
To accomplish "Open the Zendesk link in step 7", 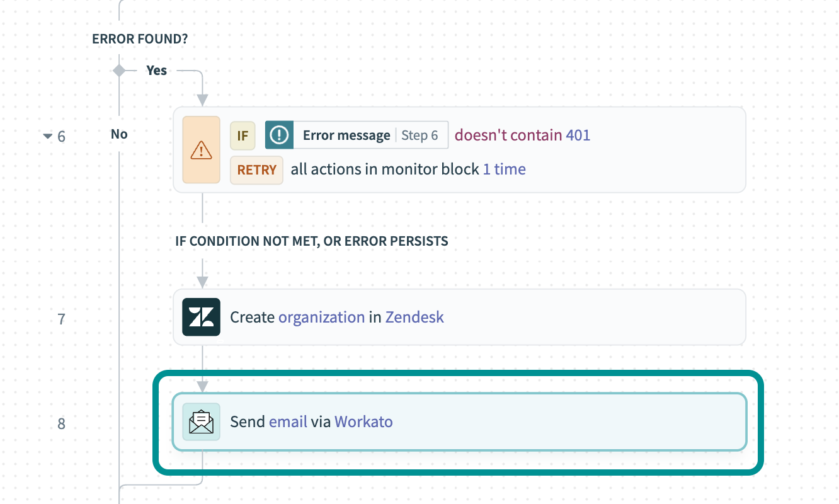I will point(414,317).
